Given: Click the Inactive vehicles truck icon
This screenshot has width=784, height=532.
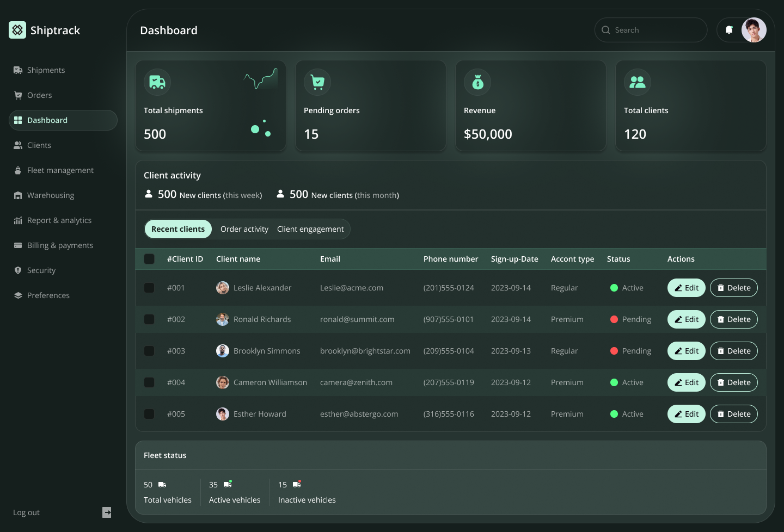Looking at the screenshot, I should point(297,484).
